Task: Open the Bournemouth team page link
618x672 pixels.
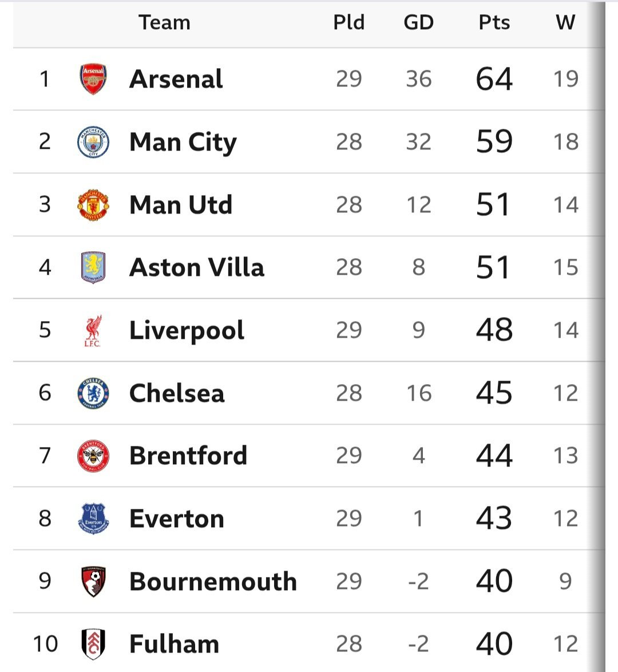Action: pyautogui.click(x=213, y=582)
